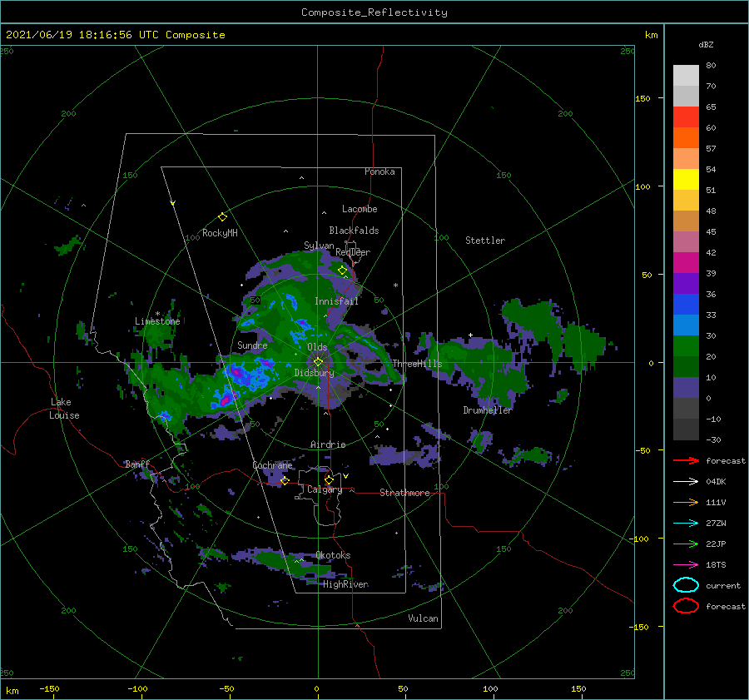Select the Innisfail label
Viewport: 749px width, 700px height.
tap(336, 301)
